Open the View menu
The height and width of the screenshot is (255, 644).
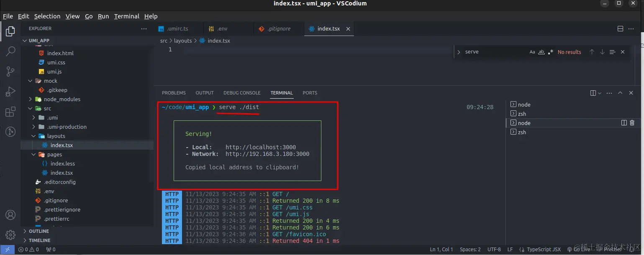point(72,16)
